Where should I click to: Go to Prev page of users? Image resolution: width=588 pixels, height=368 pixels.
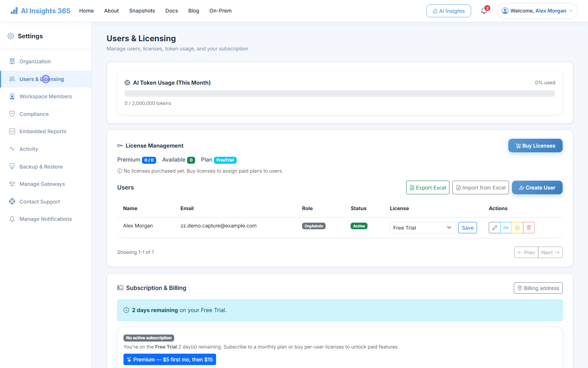pos(526,252)
